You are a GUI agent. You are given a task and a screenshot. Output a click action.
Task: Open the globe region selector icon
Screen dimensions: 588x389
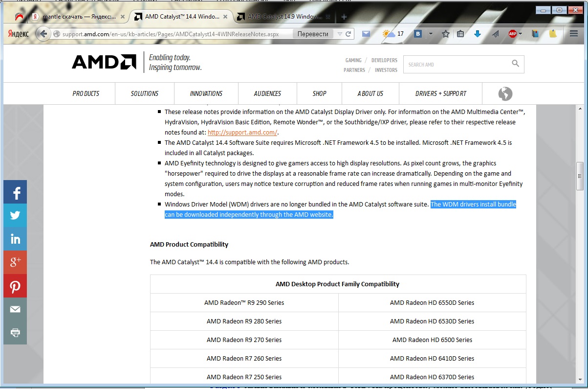[x=505, y=93]
